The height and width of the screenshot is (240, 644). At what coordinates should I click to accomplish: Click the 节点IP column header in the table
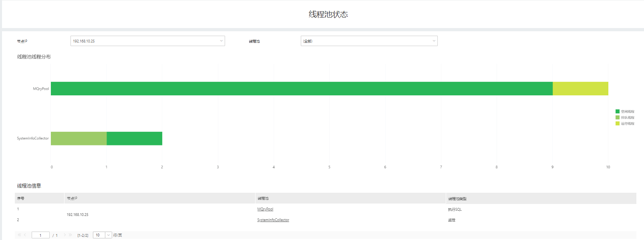[x=159, y=198]
